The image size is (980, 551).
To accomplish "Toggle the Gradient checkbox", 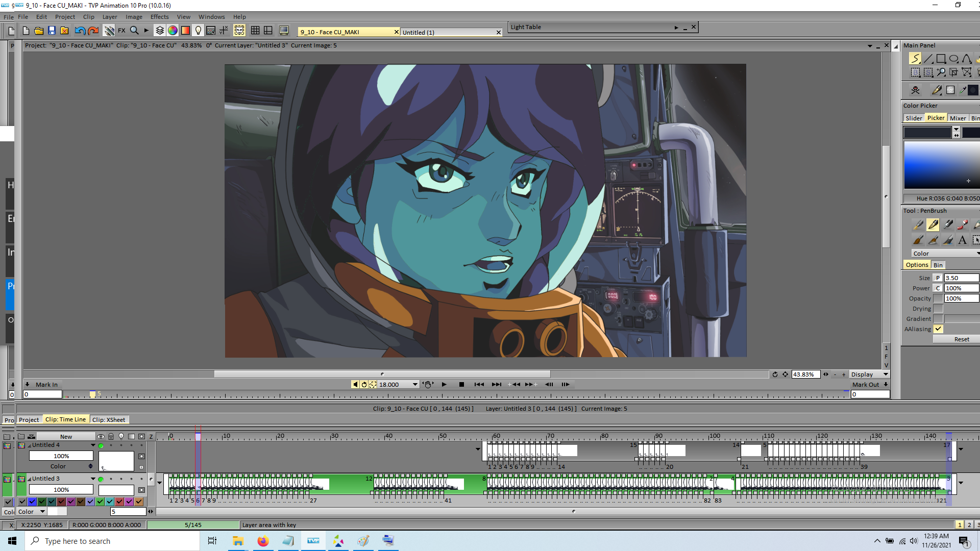I will point(938,319).
